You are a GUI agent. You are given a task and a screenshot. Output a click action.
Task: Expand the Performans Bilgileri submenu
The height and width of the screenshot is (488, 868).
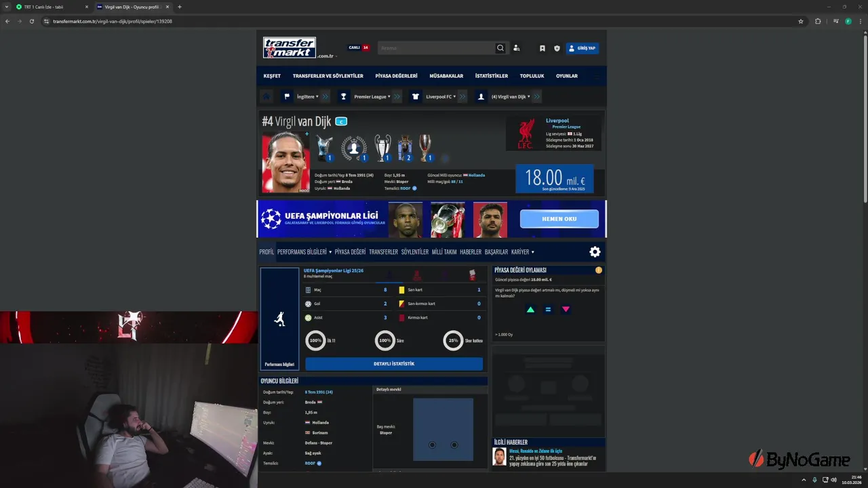tap(304, 252)
